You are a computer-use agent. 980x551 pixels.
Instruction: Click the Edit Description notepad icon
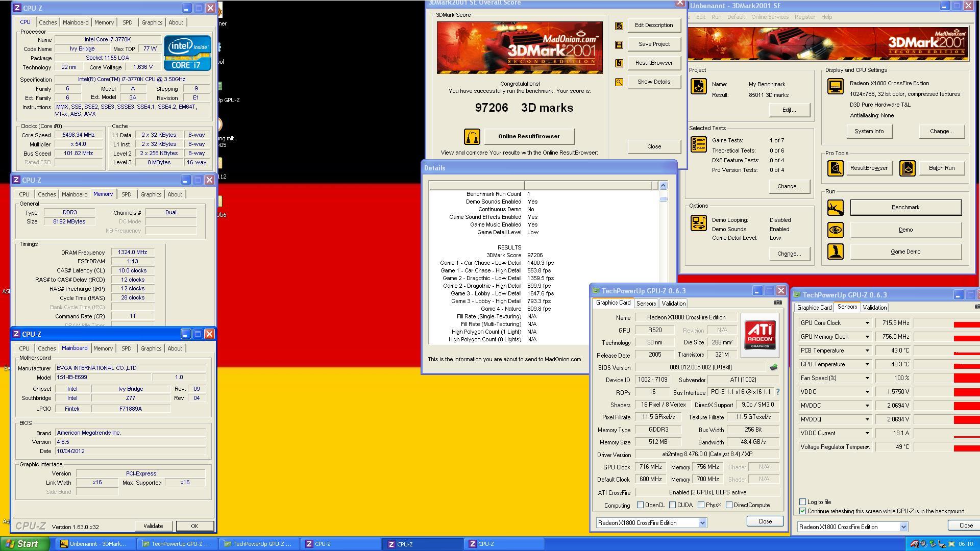click(619, 26)
